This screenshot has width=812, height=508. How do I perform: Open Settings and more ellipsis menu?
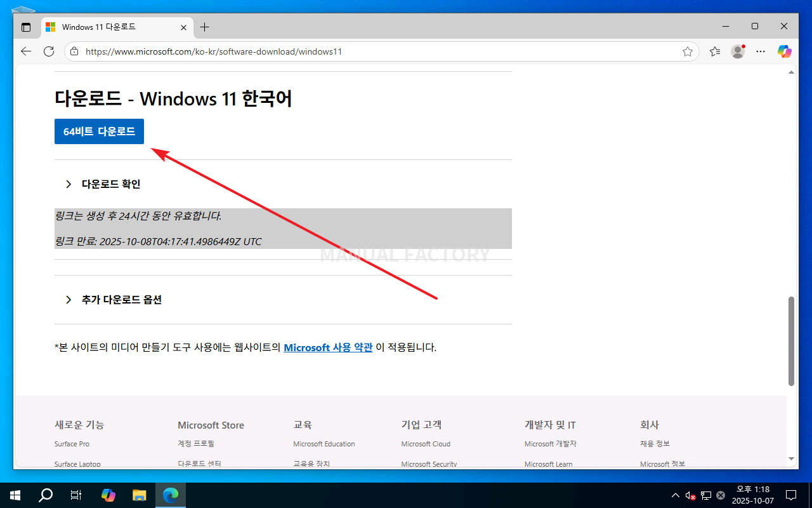pos(761,51)
